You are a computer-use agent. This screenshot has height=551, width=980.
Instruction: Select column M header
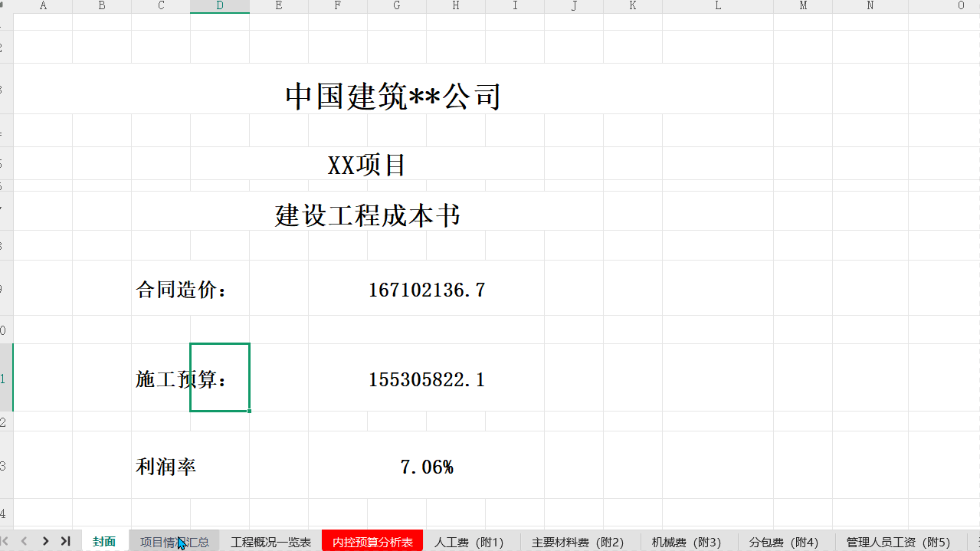(803, 6)
